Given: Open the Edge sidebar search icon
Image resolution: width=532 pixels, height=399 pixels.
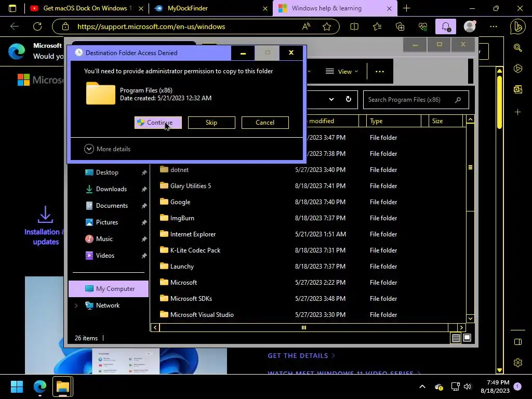Looking at the screenshot, I should pos(518,48).
